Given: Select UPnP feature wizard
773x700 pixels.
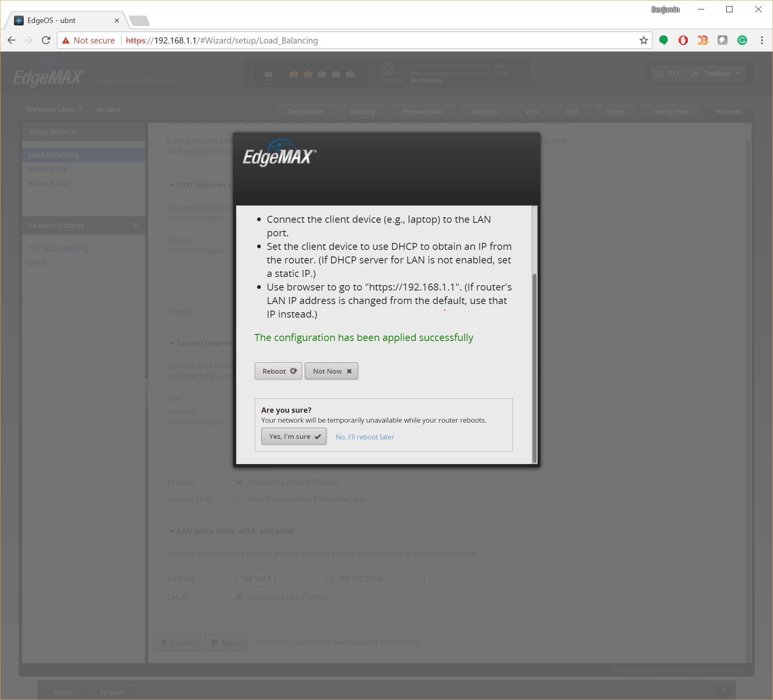Looking at the screenshot, I should pos(37,263).
